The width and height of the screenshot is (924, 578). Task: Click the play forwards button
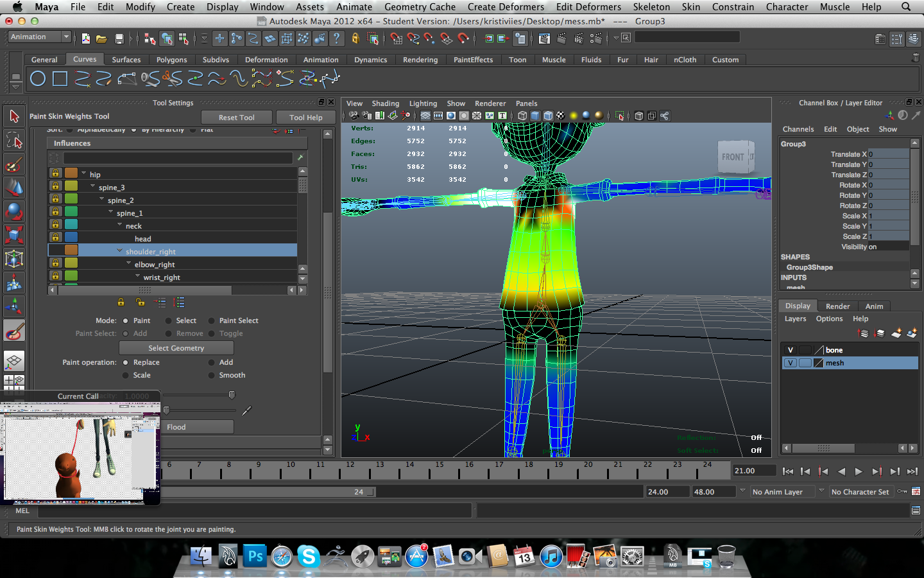[x=859, y=471]
